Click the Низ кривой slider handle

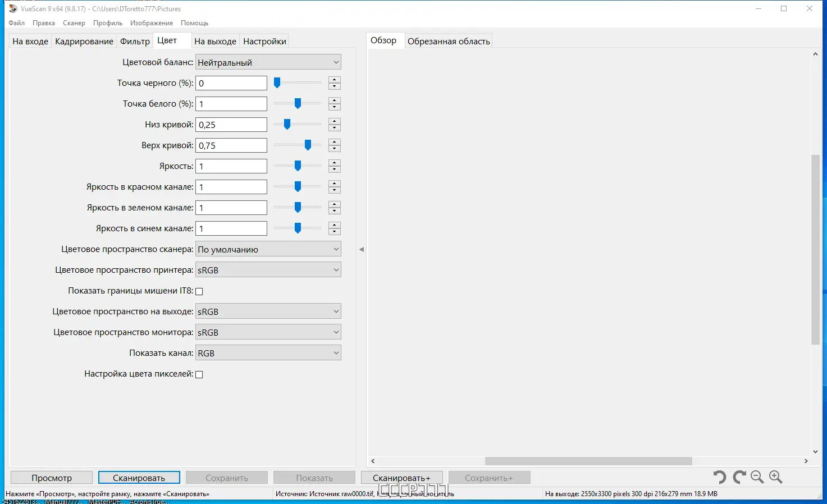(x=287, y=125)
